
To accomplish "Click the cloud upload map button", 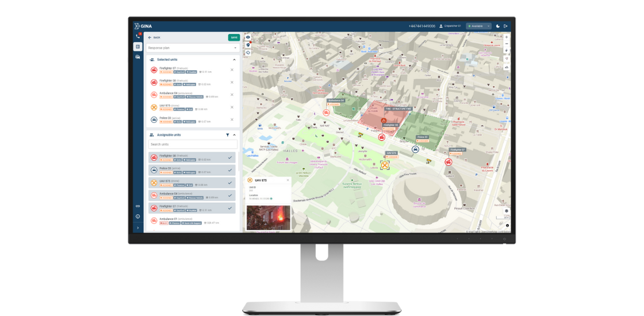I will [248, 53].
